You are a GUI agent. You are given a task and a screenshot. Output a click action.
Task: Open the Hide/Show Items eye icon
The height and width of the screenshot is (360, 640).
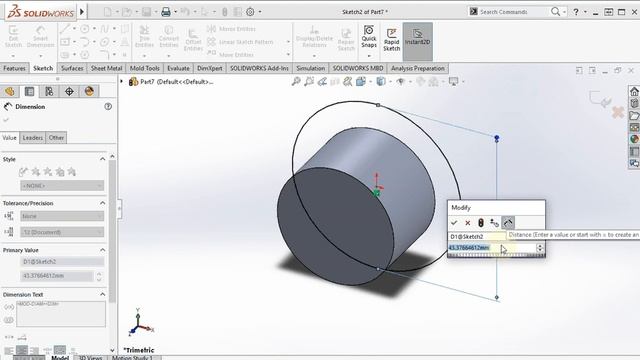tap(401, 82)
